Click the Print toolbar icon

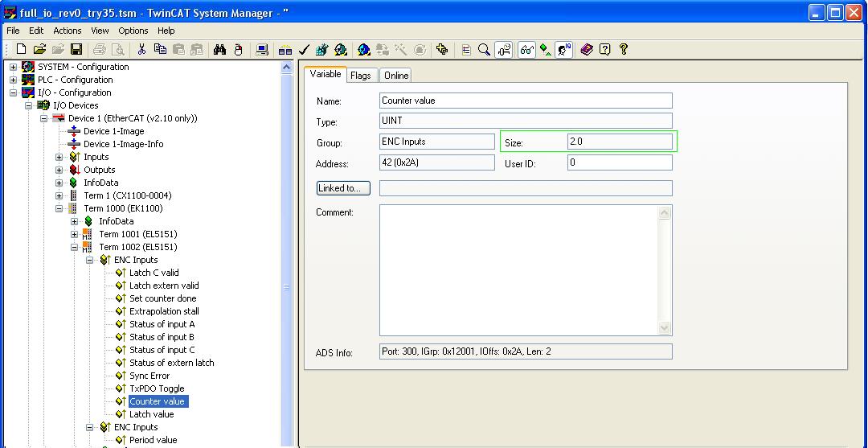[x=100, y=49]
